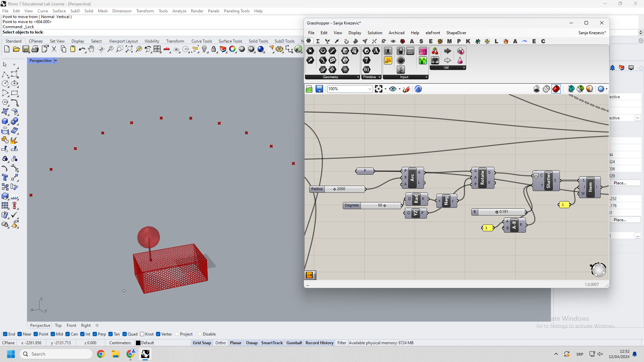Click the Print icon in Rhino toolbar
Viewport: 644px width, 362px height.
click(x=35, y=49)
